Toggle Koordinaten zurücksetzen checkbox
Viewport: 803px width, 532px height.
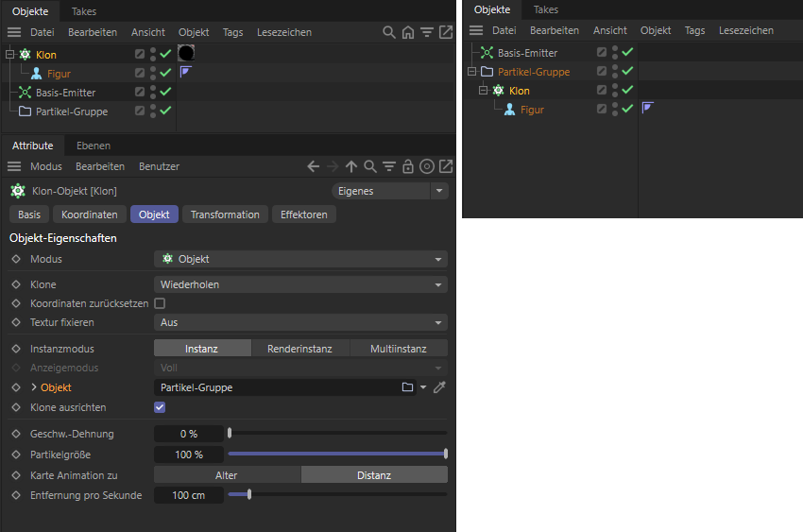point(160,303)
